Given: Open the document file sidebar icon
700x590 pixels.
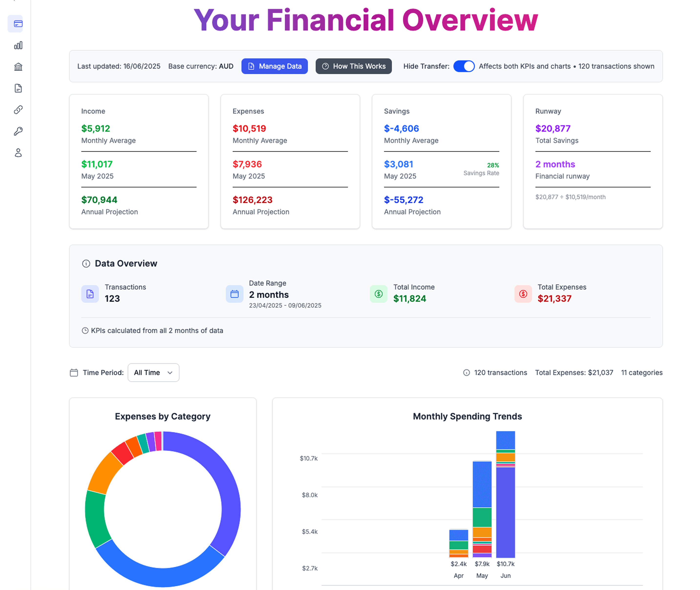Looking at the screenshot, I should point(18,88).
